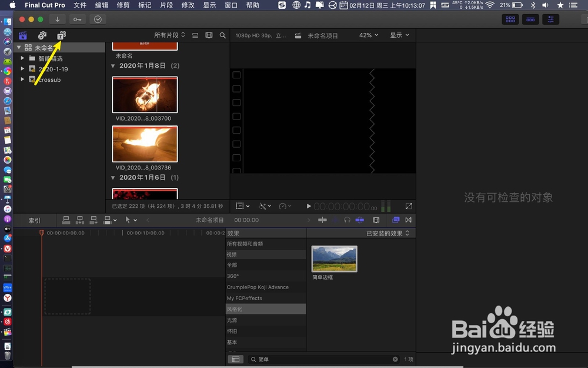
Task: Toggle effects sidebar visibility button
Action: coord(236,359)
